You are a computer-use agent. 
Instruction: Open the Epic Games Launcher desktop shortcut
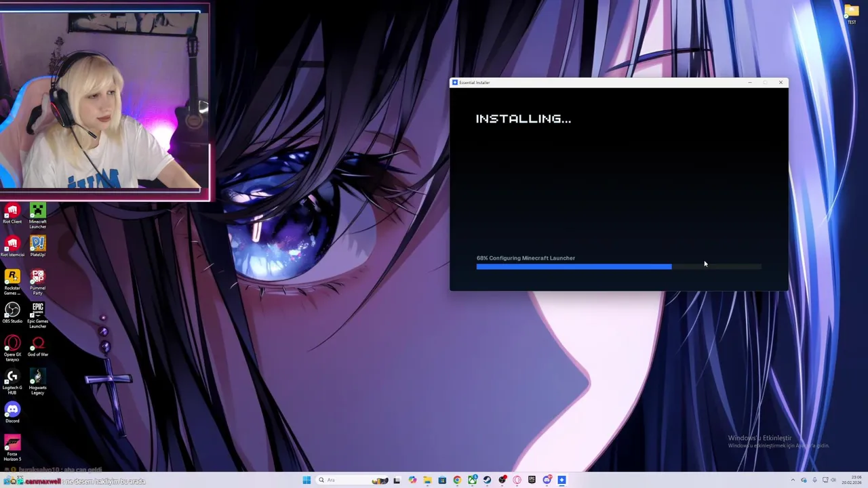click(37, 315)
